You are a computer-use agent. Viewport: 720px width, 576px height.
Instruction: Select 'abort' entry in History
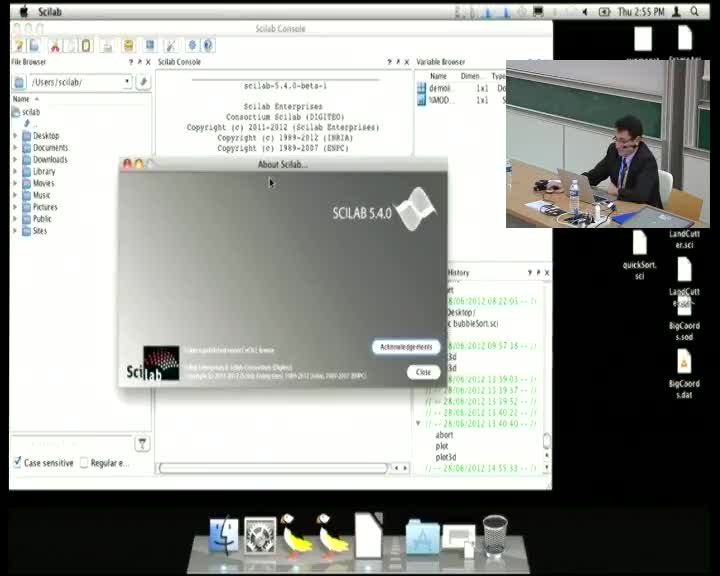pos(444,435)
